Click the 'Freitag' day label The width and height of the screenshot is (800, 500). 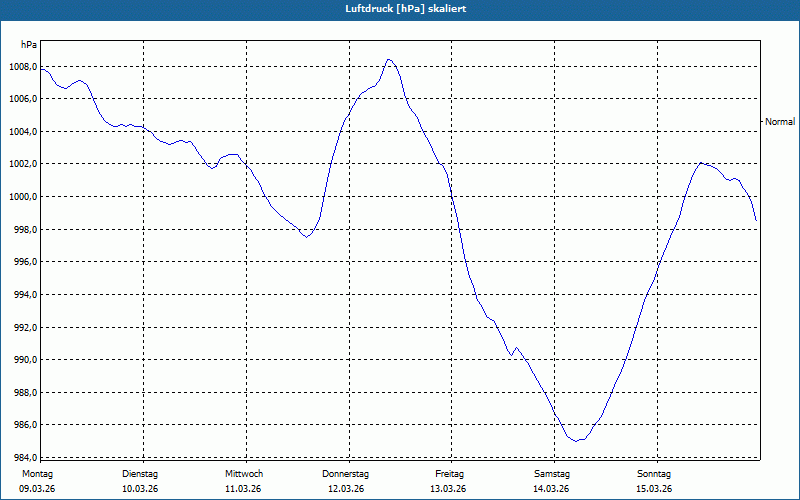[449, 474]
